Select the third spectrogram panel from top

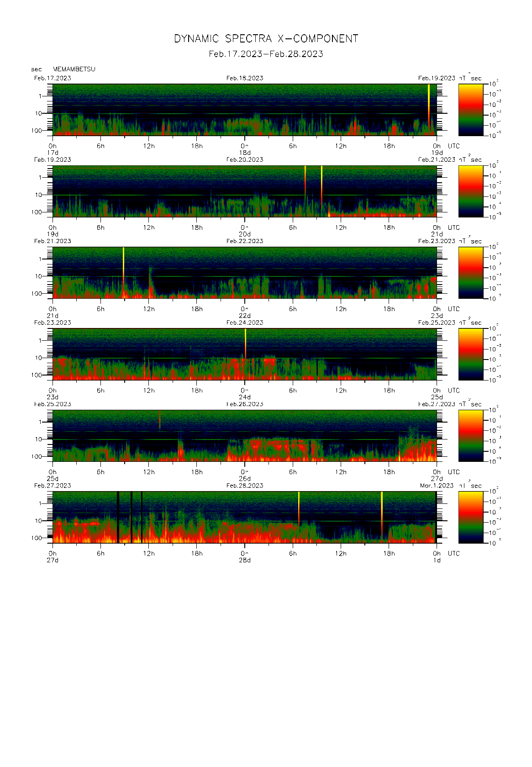244,273
